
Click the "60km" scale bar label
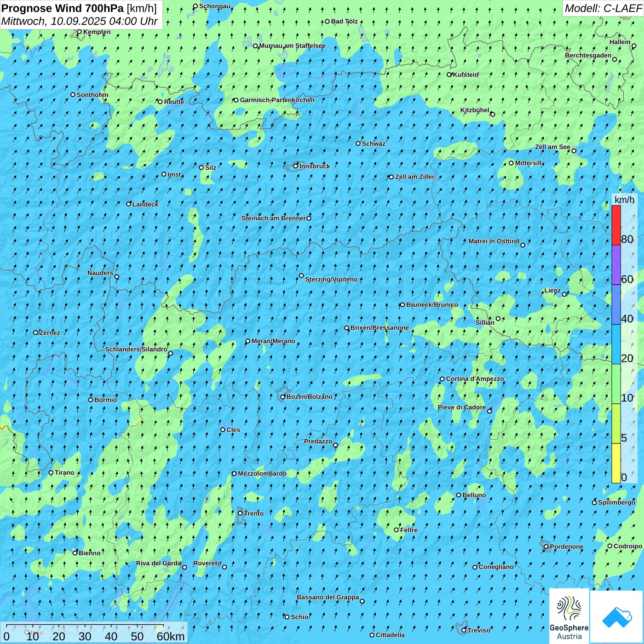[x=171, y=636]
